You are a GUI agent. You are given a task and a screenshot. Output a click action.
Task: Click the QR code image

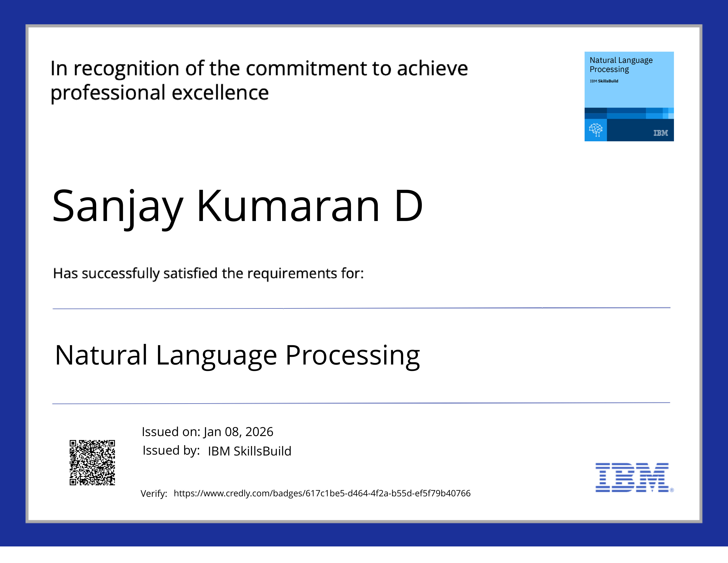pyautogui.click(x=92, y=462)
